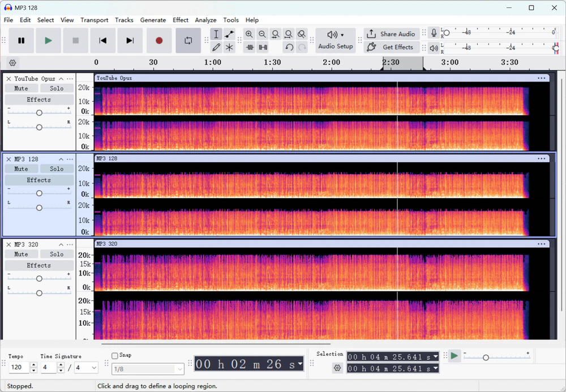Click the Silence audio selection icon
Viewport: 566px width, 392px height.
click(x=263, y=48)
